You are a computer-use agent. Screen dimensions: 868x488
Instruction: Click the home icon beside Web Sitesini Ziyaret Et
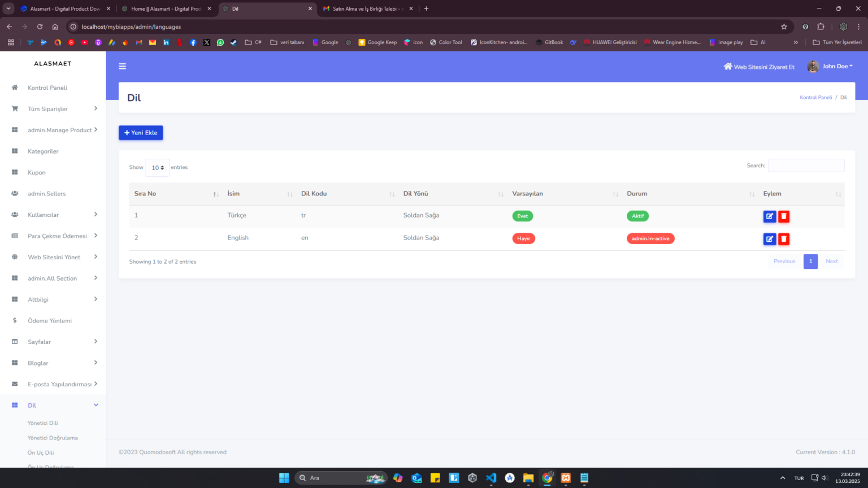[728, 67]
